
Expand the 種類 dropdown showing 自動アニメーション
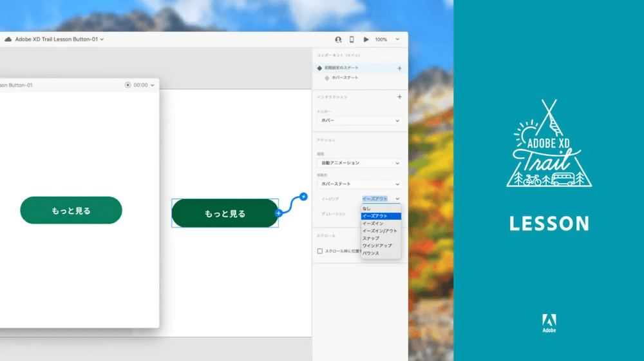click(360, 163)
